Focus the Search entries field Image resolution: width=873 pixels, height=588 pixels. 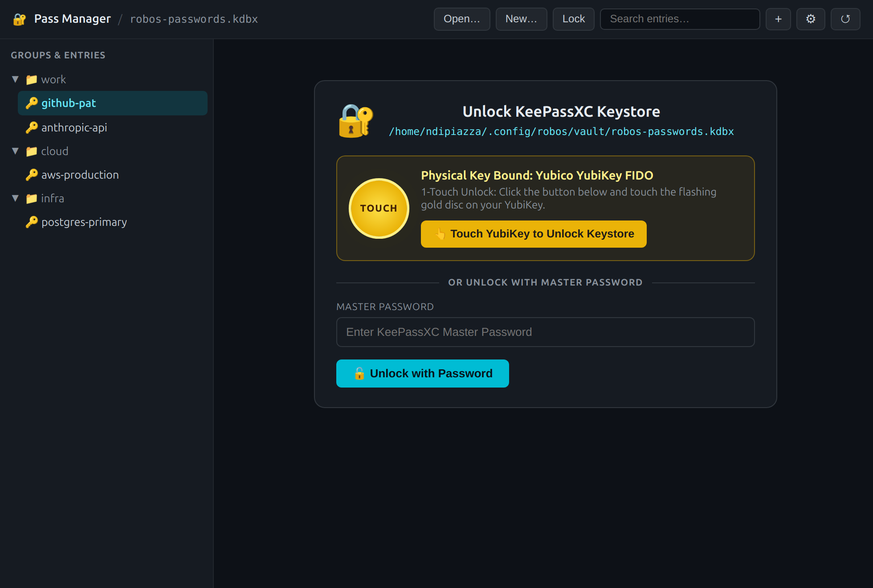[x=680, y=19]
